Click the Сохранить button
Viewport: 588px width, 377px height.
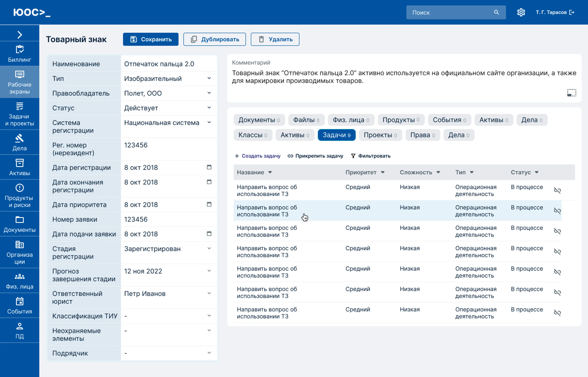[x=151, y=39]
